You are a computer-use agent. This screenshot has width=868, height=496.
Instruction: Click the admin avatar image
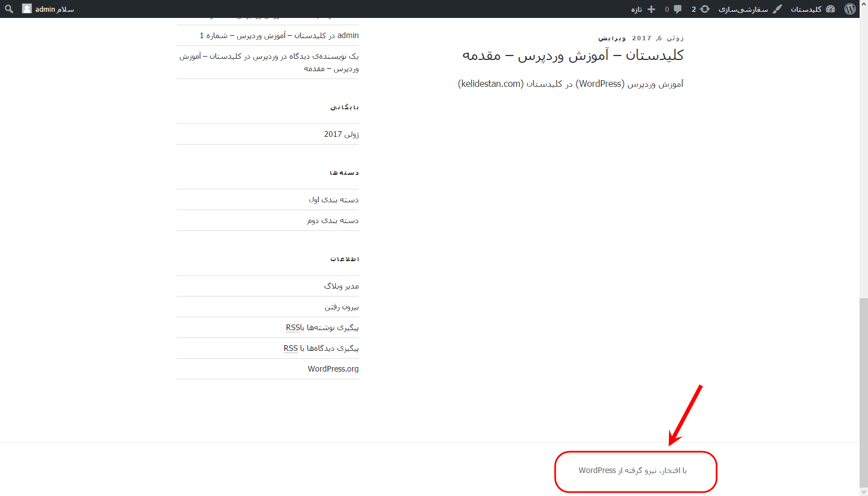point(27,9)
